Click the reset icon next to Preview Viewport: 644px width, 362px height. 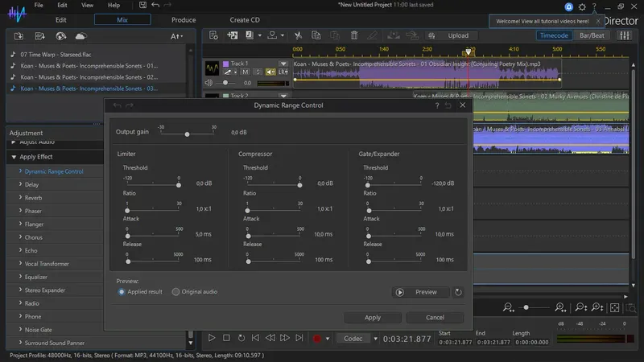click(458, 292)
